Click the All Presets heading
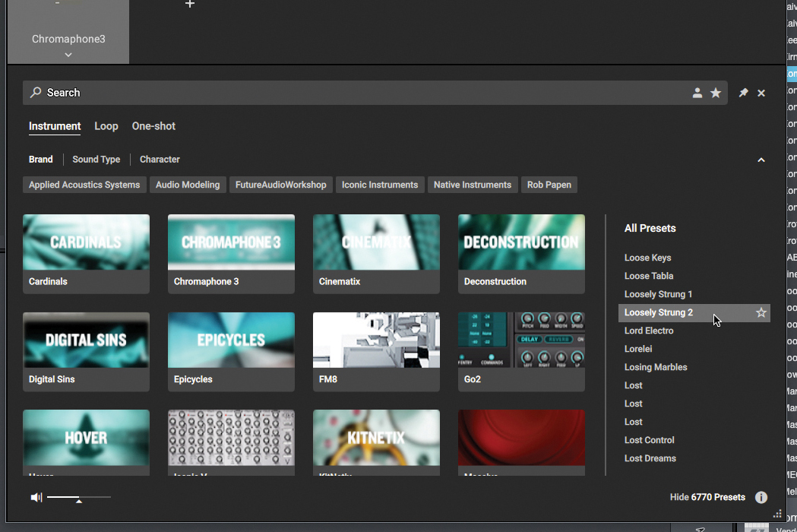Viewport: 797px width, 532px height. [650, 228]
